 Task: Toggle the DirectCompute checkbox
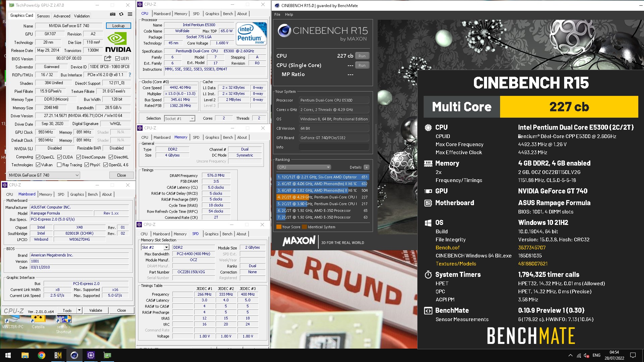tap(78, 157)
